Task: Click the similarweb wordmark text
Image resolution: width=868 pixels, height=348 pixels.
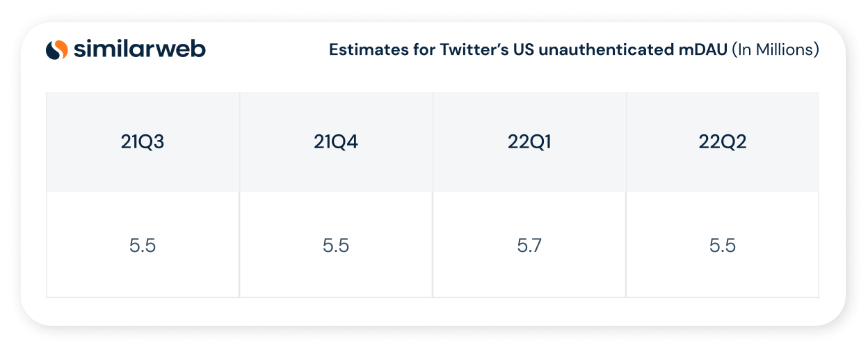Action: (139, 49)
